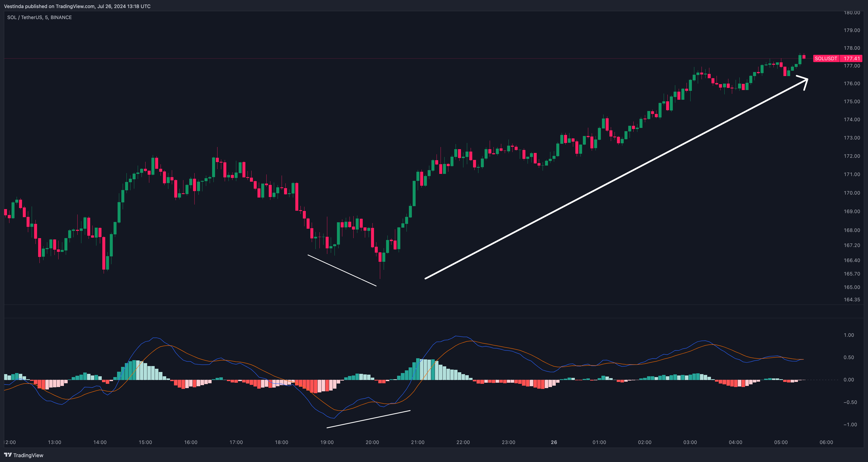
Task: Click the 21:00 time axis label
Action: 417,442
